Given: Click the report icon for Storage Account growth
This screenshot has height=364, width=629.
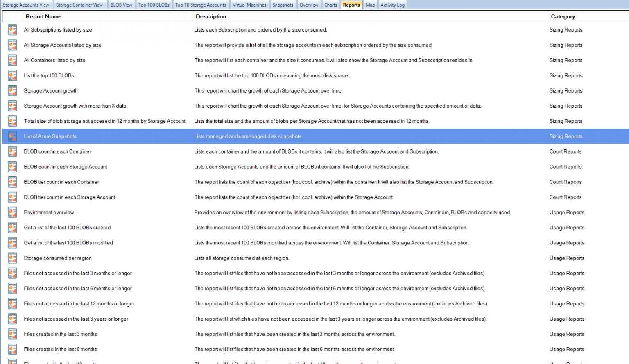Looking at the screenshot, I should coord(13,90).
